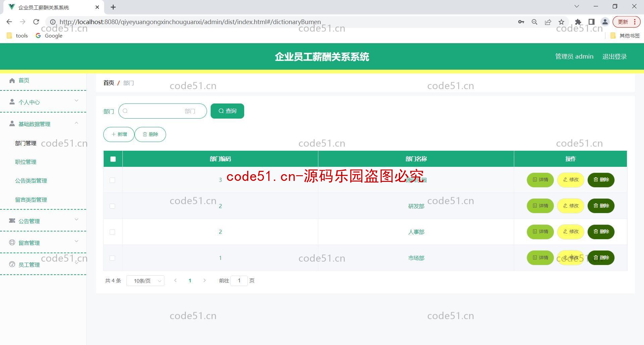
Task: Click 退出登录 to log out
Action: [x=614, y=56]
